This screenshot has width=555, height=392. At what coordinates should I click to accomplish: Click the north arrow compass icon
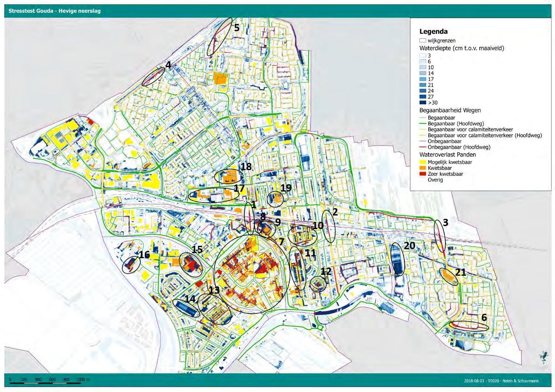[543, 356]
